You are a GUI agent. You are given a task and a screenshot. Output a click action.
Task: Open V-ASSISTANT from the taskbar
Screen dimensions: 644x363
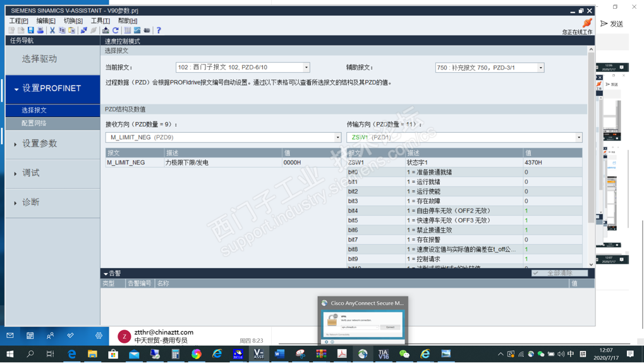(x=258, y=354)
